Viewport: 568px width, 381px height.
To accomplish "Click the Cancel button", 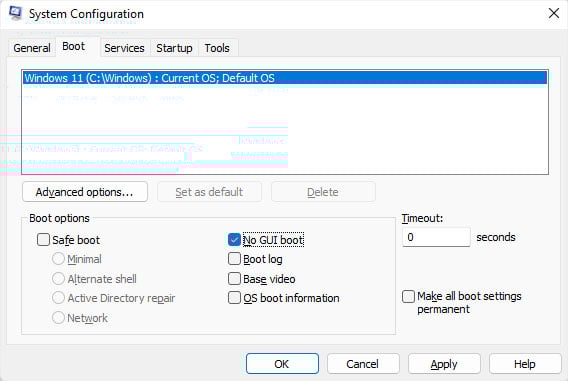I will pyautogui.click(x=363, y=364).
